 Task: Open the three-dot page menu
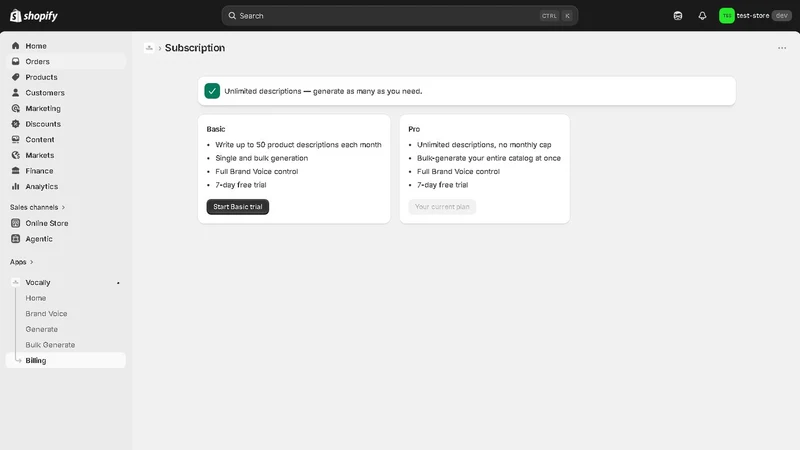(x=782, y=48)
